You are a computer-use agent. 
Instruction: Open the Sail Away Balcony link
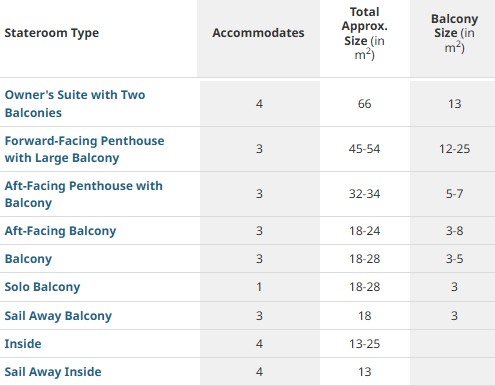point(58,316)
